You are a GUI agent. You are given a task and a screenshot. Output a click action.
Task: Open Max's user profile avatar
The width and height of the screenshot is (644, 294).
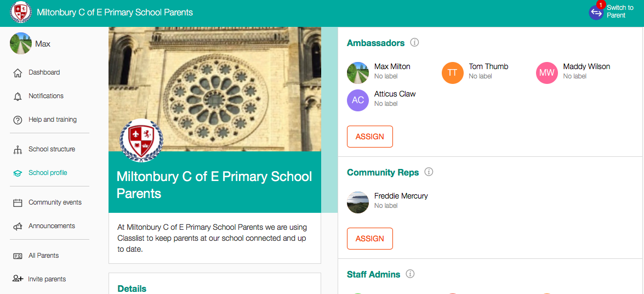tap(20, 43)
